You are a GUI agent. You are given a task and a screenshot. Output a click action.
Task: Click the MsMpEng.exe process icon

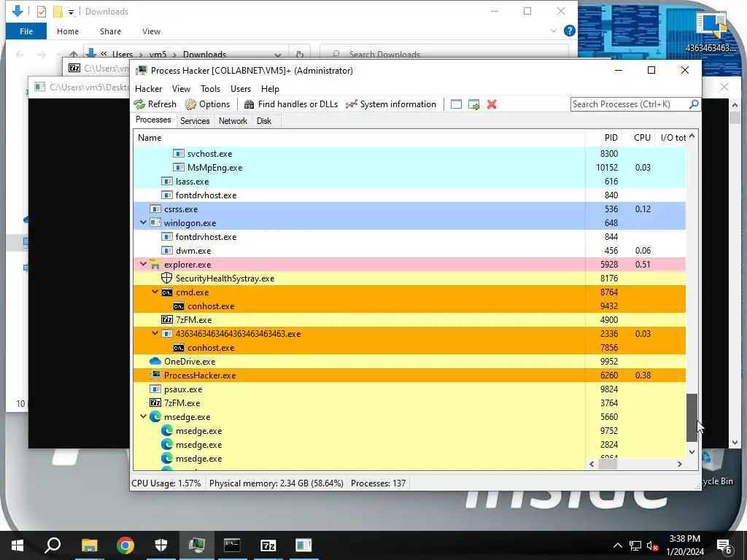(x=179, y=168)
